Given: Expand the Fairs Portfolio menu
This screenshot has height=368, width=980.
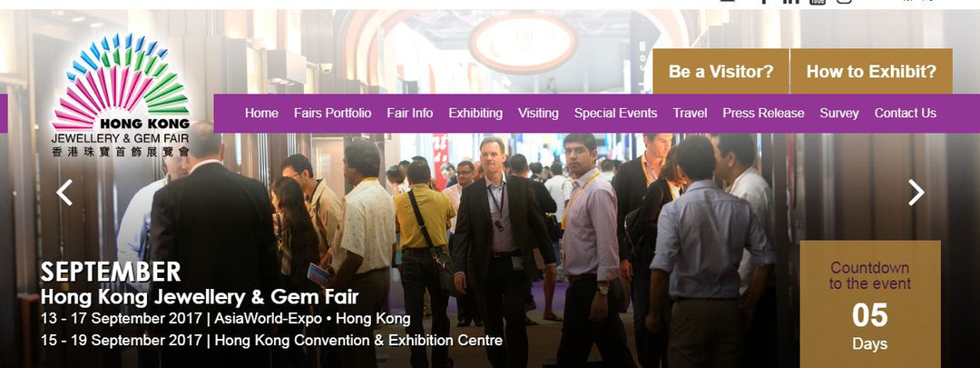Looking at the screenshot, I should click(x=332, y=114).
